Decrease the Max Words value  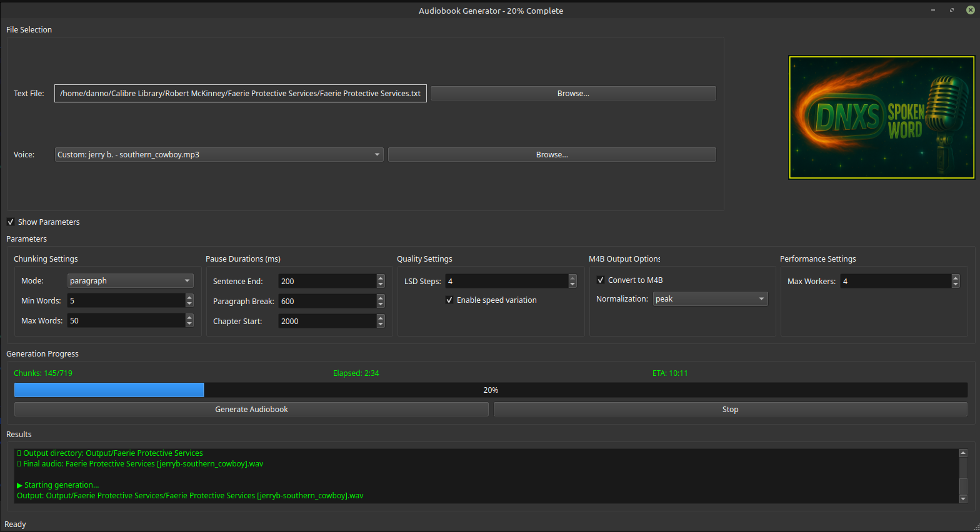189,324
